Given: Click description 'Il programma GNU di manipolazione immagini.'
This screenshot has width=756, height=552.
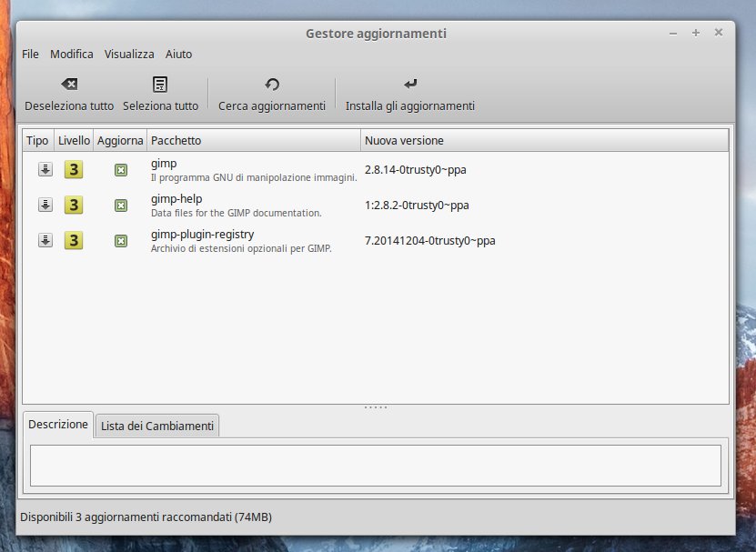Looking at the screenshot, I should point(254,178).
